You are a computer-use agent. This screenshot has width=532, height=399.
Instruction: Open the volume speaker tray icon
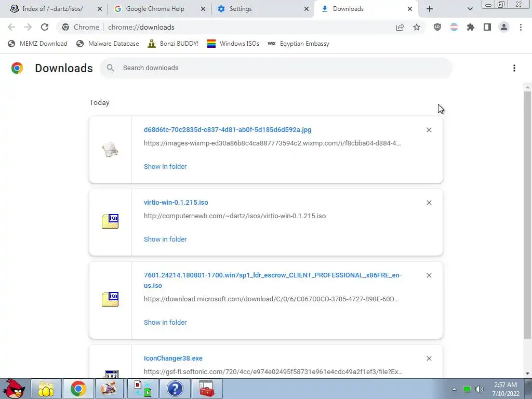coord(479,389)
